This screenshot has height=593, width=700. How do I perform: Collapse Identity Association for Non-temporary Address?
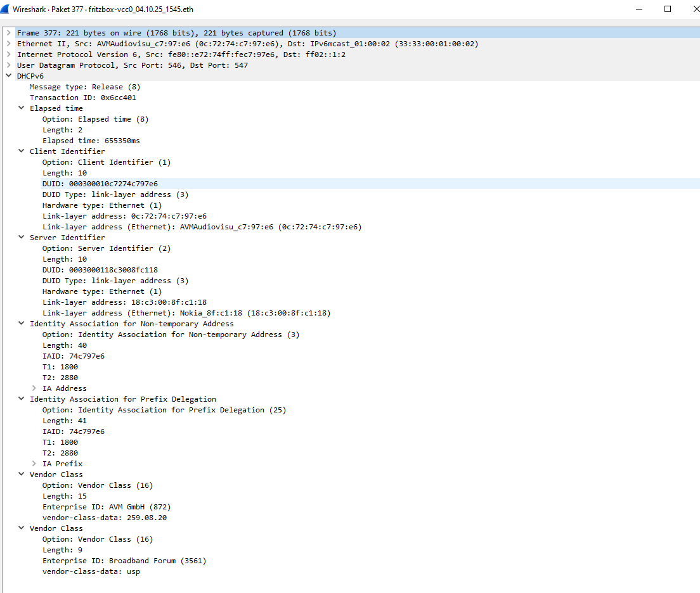click(x=21, y=323)
